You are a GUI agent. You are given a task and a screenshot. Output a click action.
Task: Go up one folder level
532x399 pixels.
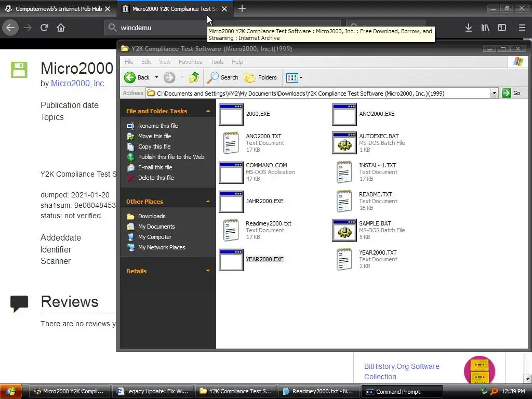coord(194,77)
